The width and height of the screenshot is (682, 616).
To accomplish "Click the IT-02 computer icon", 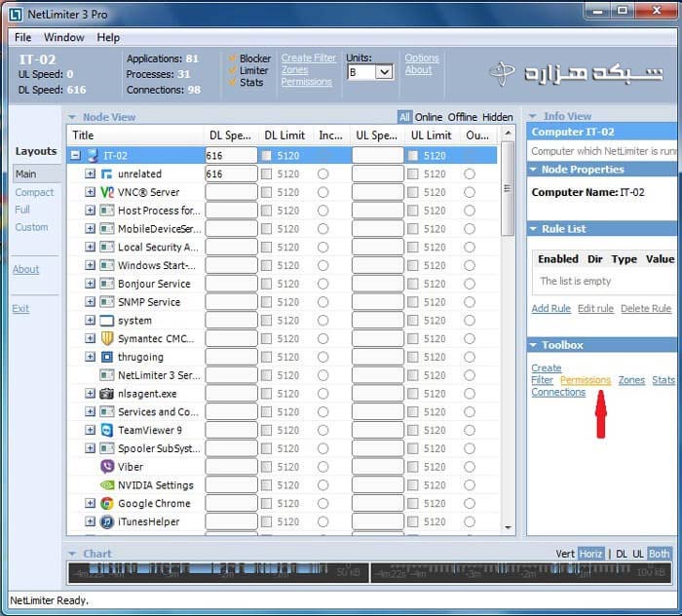I will click(x=93, y=155).
